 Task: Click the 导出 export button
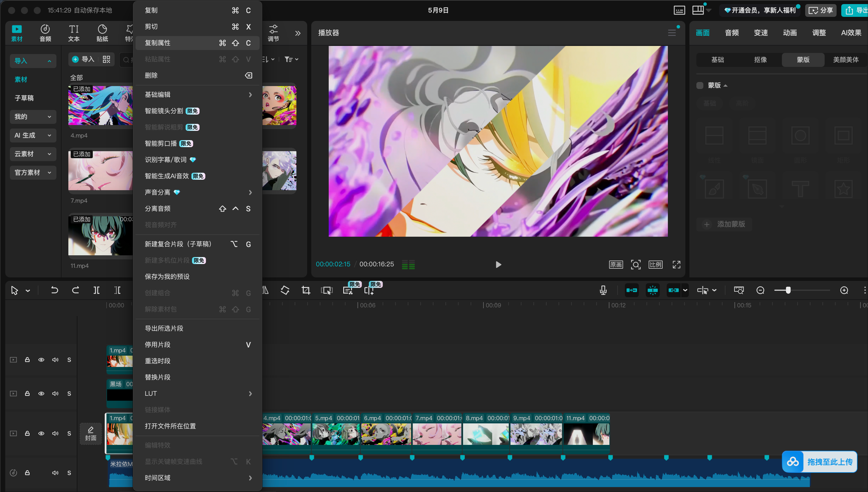855,10
